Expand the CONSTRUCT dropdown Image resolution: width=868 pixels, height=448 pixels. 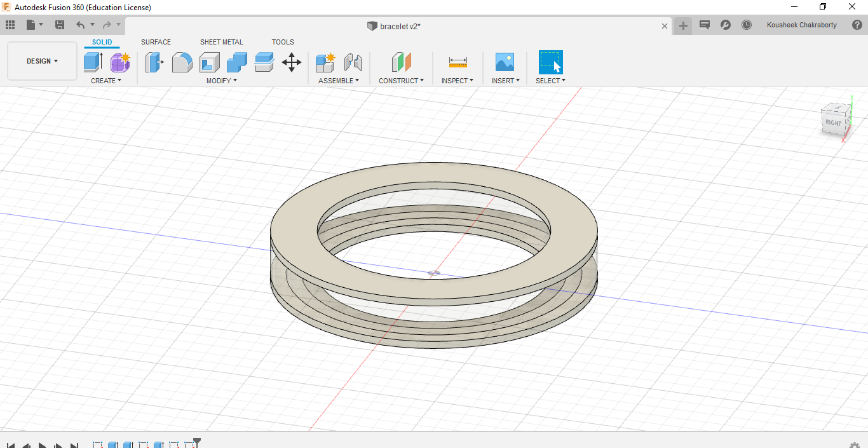tap(401, 81)
